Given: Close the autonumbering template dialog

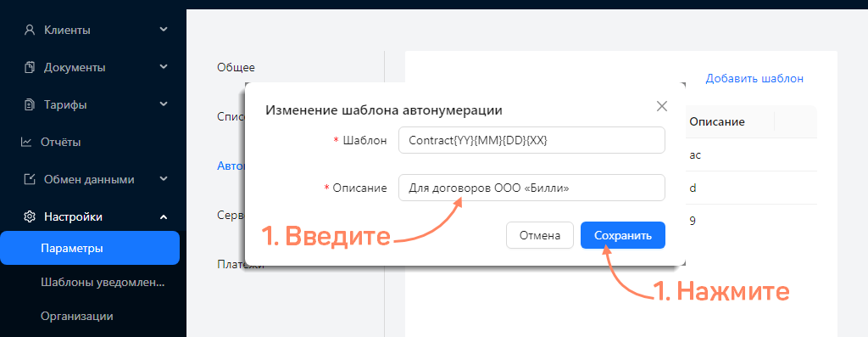Looking at the screenshot, I should (x=661, y=106).
